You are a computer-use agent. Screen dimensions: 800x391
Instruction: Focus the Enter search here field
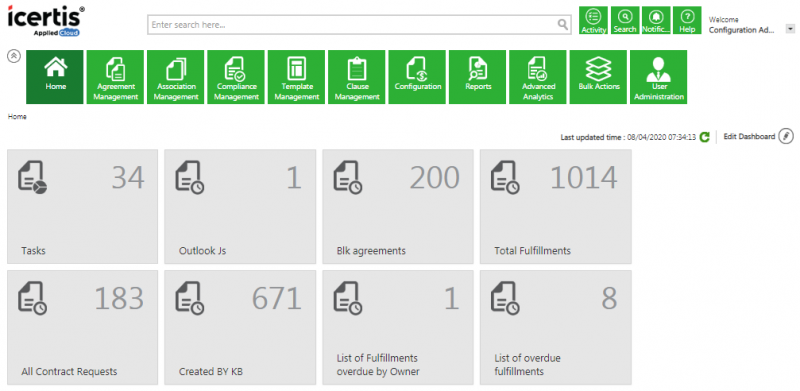pyautogui.click(x=352, y=25)
